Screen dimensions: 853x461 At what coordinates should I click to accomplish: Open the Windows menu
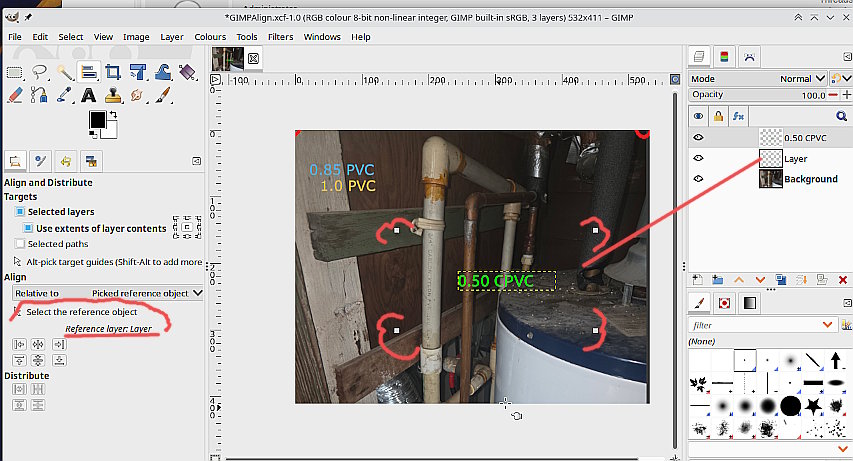click(322, 36)
